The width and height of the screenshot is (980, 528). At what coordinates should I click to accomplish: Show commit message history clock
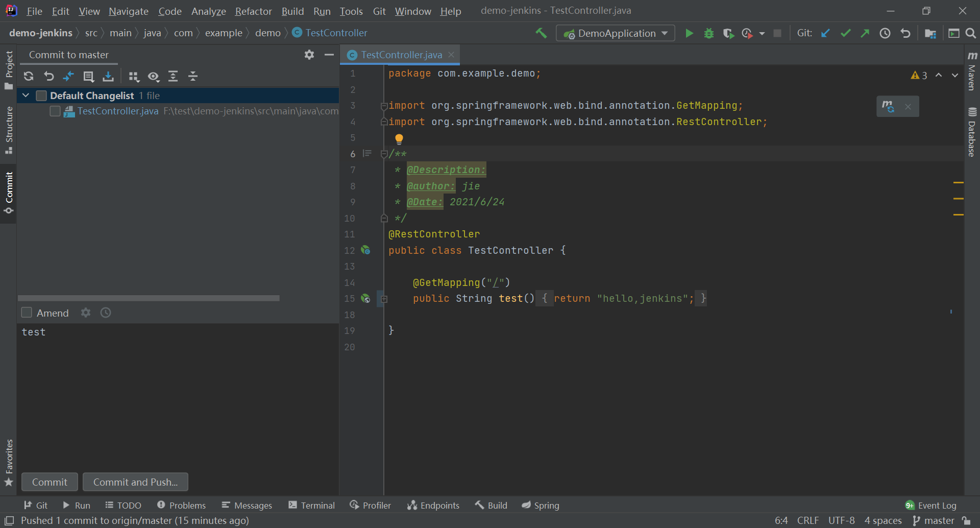click(106, 313)
